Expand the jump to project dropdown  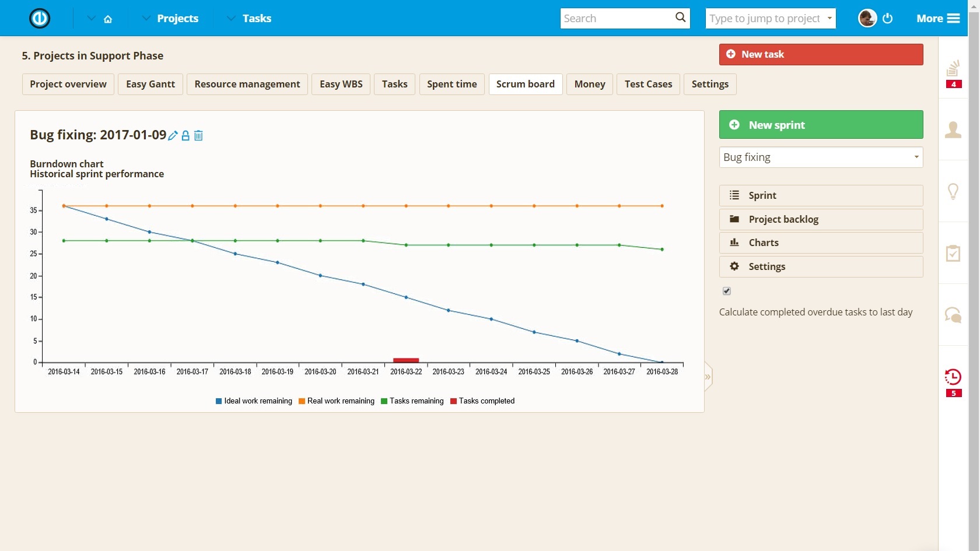829,18
